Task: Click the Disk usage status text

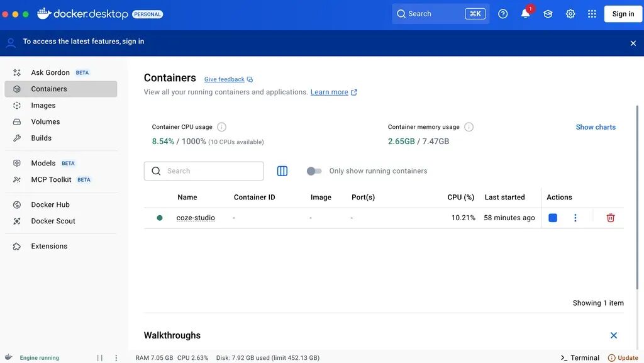Action: click(268, 358)
